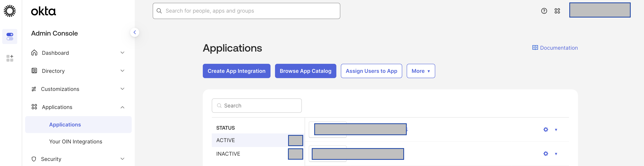Screen dimensions: 644x166
Task: Select the Applications submenu item
Action: click(x=65, y=125)
